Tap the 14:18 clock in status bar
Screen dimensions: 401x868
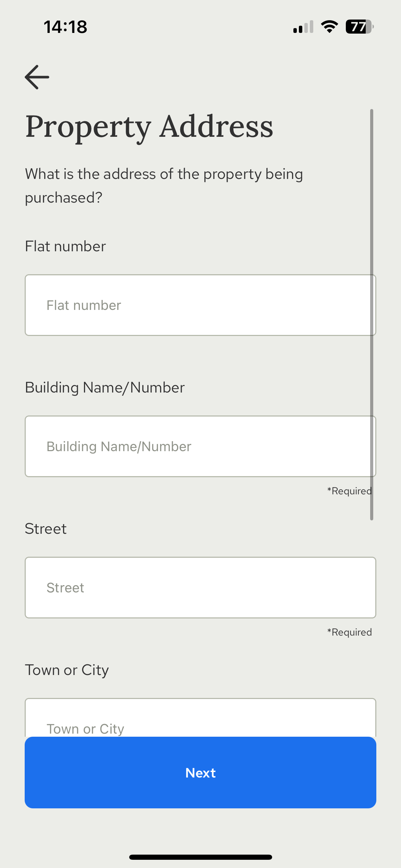click(65, 27)
